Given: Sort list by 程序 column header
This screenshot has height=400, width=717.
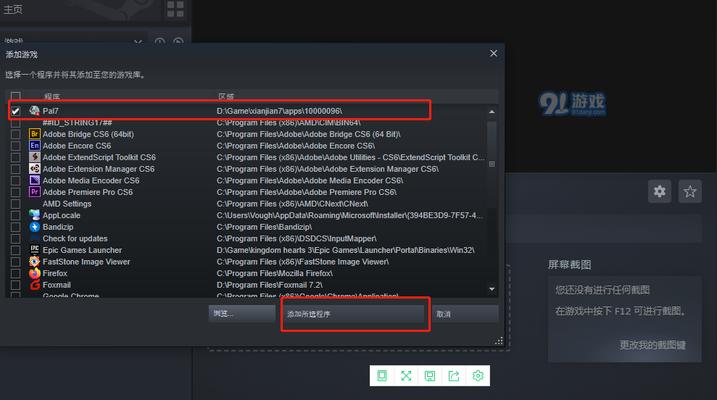Looking at the screenshot, I should pos(52,96).
